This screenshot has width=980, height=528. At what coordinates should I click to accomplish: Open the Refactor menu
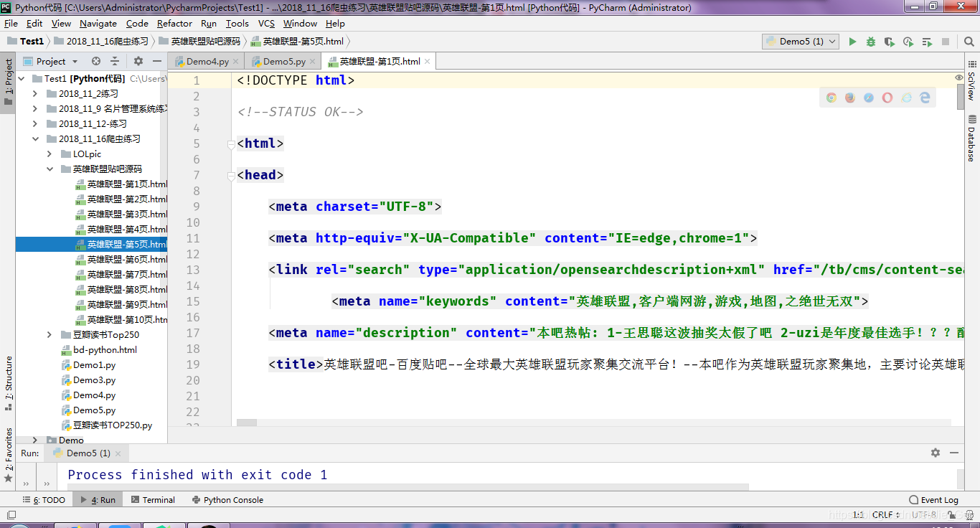(175, 24)
